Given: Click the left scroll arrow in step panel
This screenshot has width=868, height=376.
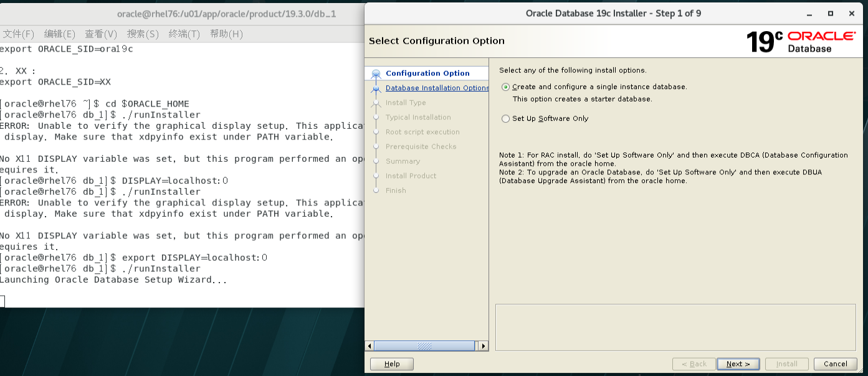Looking at the screenshot, I should (370, 345).
